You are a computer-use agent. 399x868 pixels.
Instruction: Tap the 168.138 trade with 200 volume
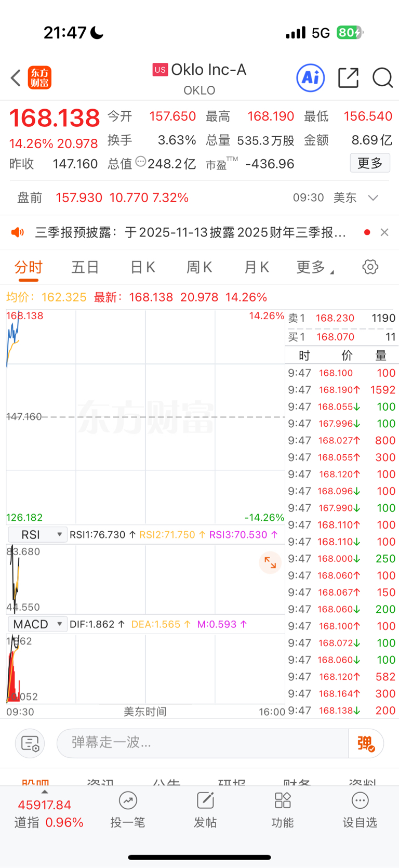(x=342, y=711)
